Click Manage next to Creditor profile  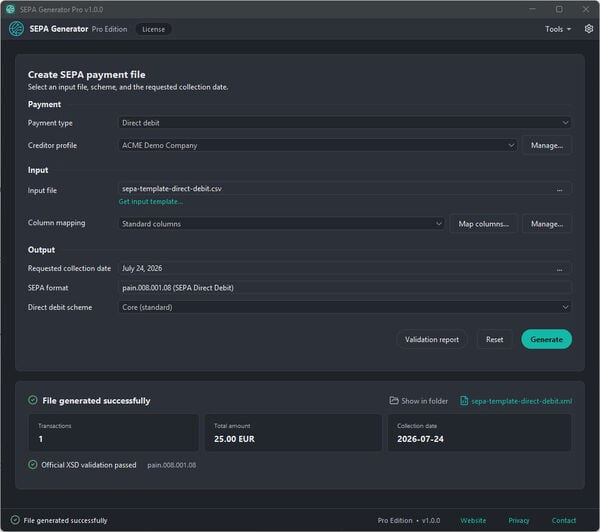click(547, 145)
